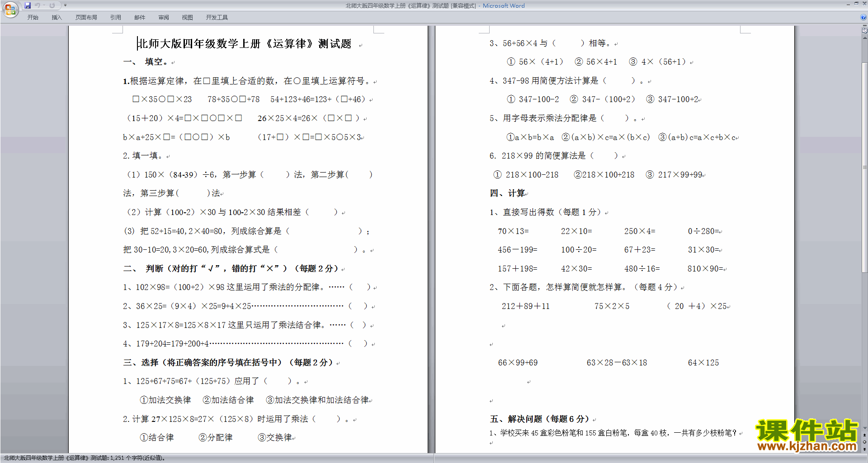Open the 插入 ribbon tab
This screenshot has height=463, width=868.
57,18
